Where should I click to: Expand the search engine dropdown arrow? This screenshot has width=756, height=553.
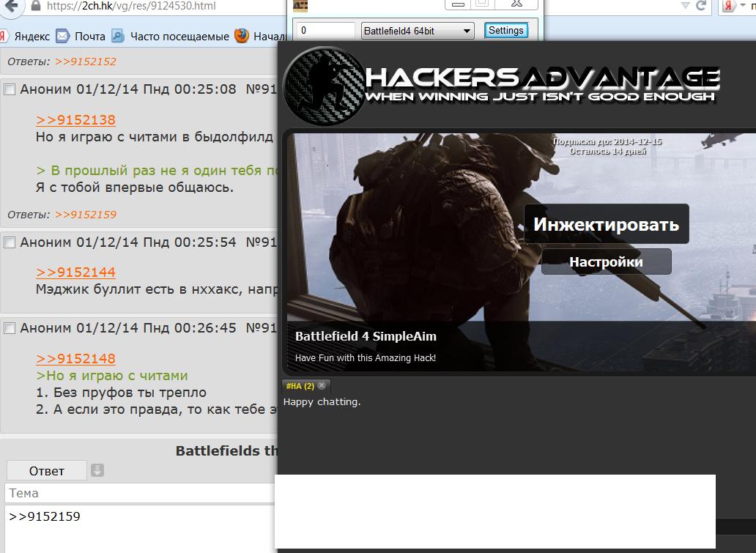[x=743, y=7]
